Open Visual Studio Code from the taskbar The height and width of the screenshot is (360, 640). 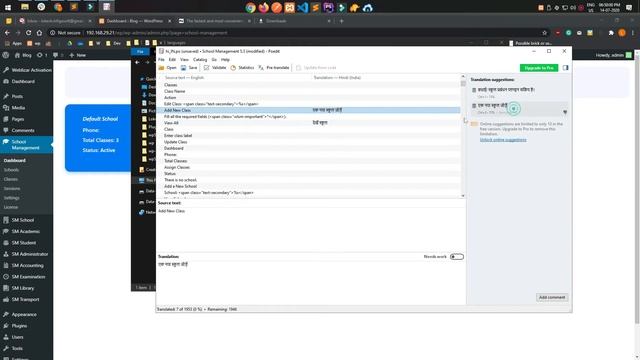click(x=302, y=7)
